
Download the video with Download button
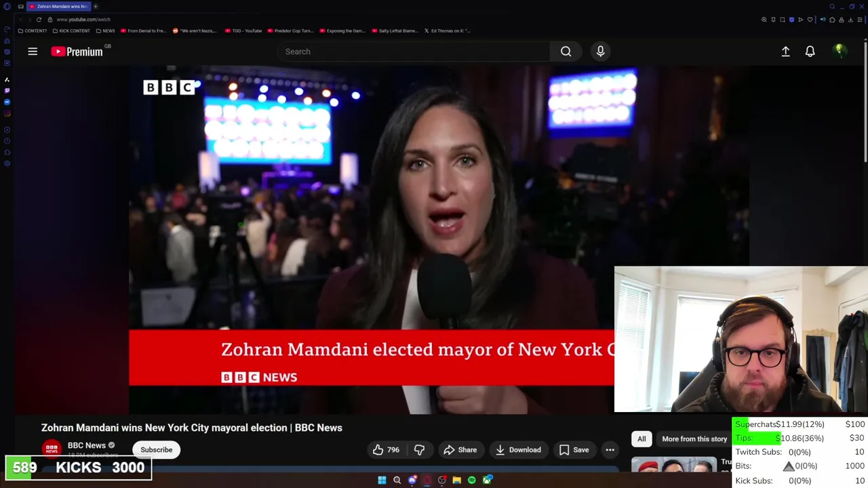[518, 450]
